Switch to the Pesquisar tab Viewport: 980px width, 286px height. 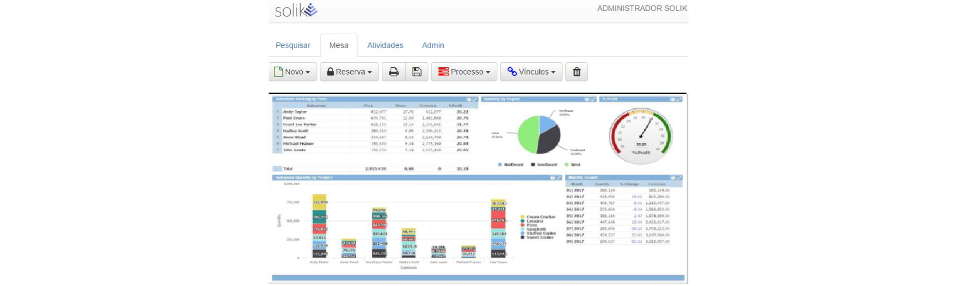[293, 45]
